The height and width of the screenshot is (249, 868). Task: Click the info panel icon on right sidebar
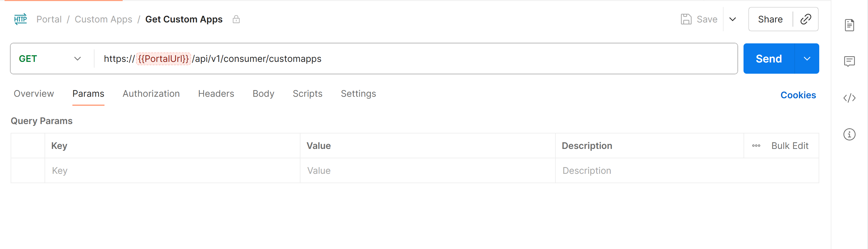(x=850, y=134)
